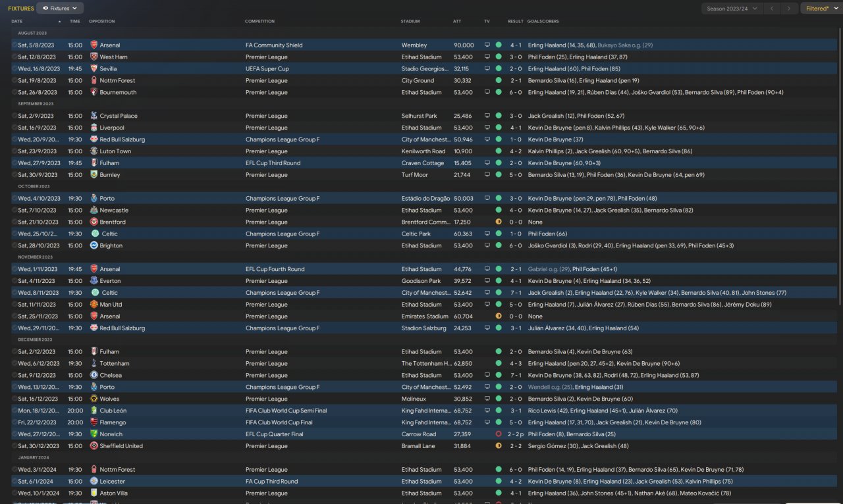Click the TV icon on the Flamengo row
The width and height of the screenshot is (843, 504).
tap(487, 422)
